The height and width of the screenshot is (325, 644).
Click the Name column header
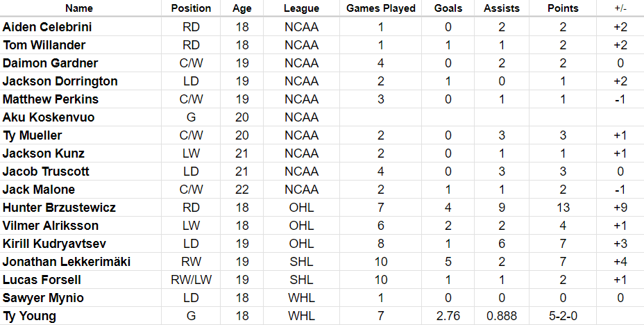tap(80, 8)
